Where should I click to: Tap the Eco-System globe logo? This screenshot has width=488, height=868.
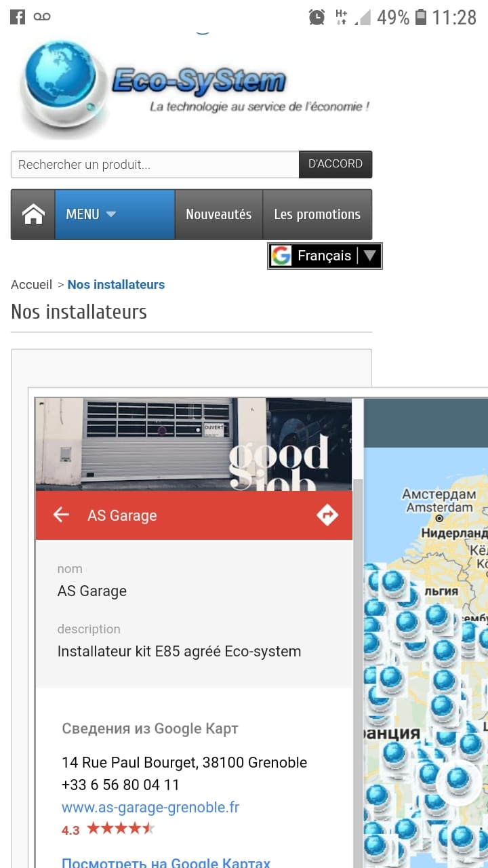pyautogui.click(x=62, y=88)
